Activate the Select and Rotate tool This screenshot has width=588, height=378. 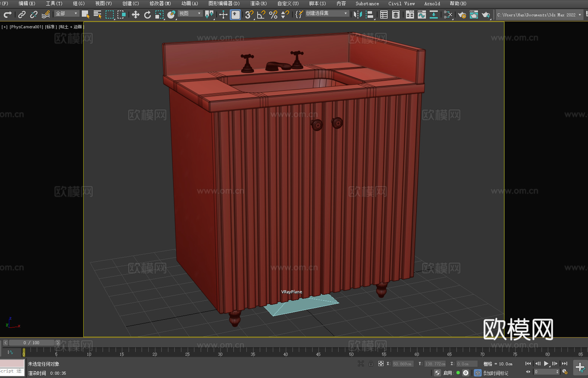point(148,14)
